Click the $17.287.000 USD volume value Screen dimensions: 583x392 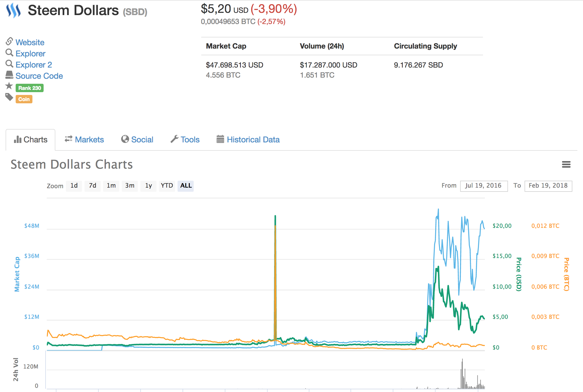[x=329, y=65]
